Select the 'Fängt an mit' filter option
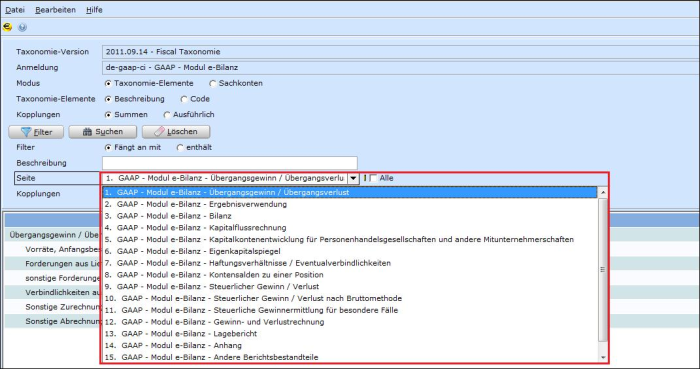 click(108, 147)
